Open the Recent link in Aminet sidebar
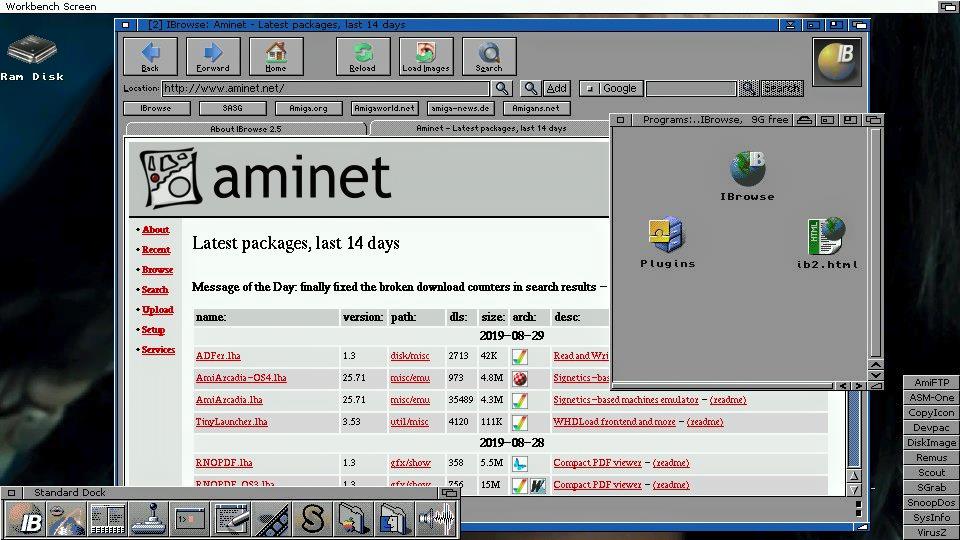The width and height of the screenshot is (960, 540). point(156,250)
